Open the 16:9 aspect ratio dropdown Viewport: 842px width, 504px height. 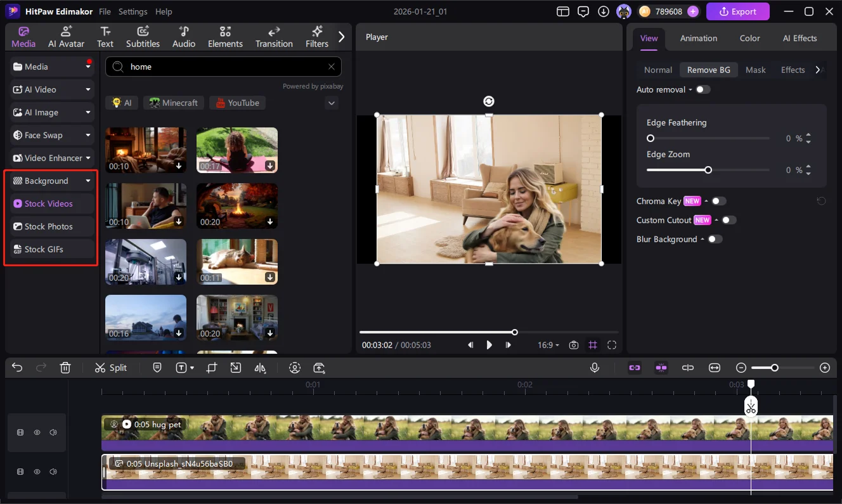[x=548, y=345]
